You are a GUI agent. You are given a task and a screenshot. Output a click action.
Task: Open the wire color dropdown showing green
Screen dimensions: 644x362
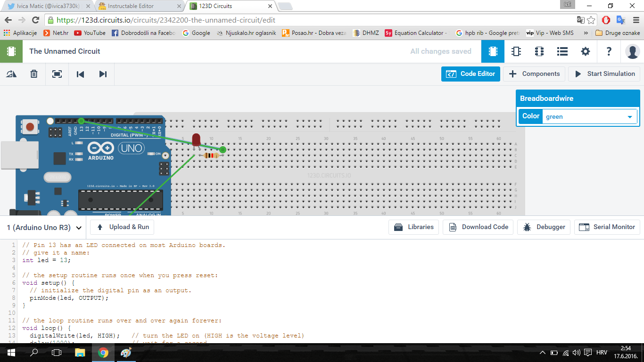pos(589,116)
